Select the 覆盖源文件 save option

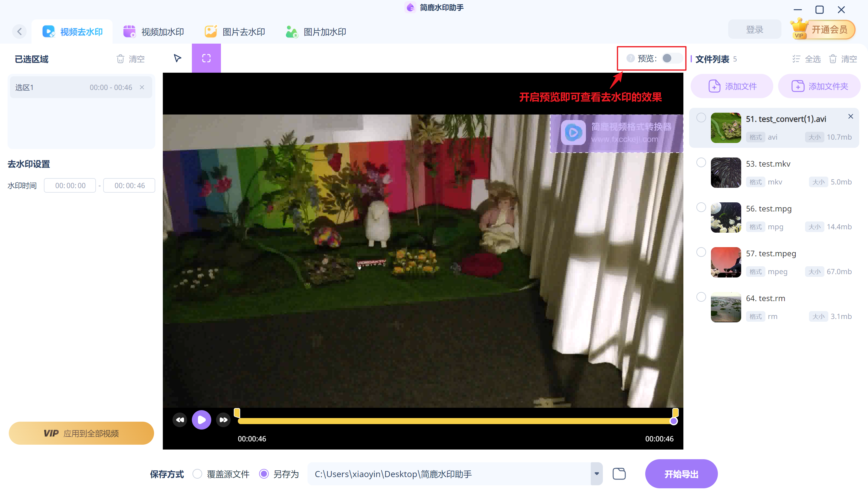click(x=197, y=474)
